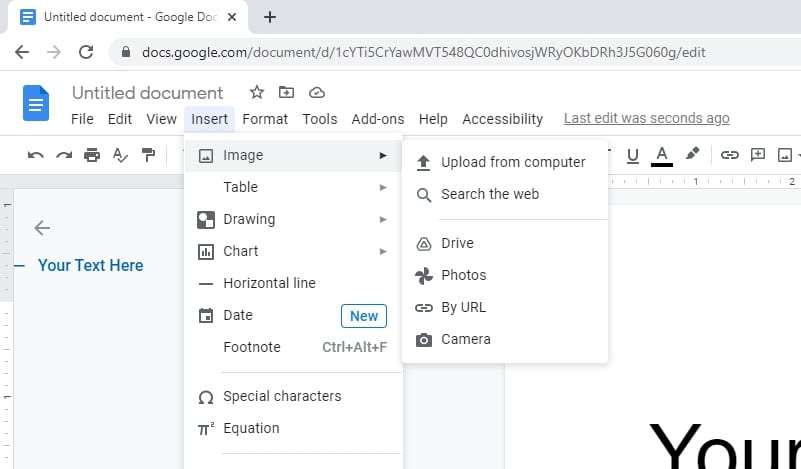The image size is (801, 469).
Task: Run the spelling and grammar check icon
Action: 120,155
